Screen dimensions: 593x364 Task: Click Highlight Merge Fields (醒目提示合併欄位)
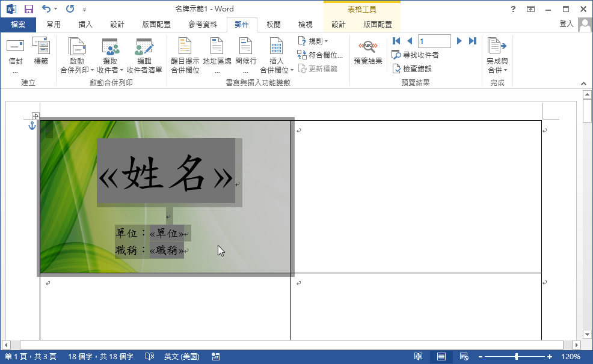(x=184, y=53)
